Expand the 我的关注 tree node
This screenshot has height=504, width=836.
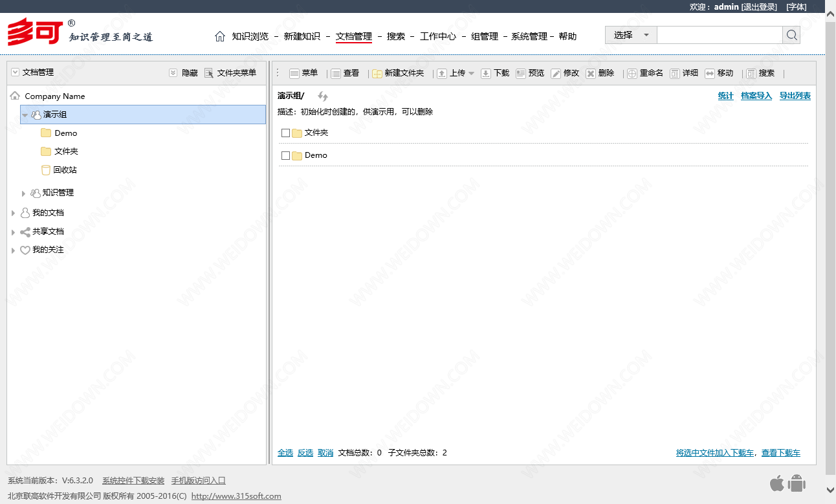coord(13,250)
